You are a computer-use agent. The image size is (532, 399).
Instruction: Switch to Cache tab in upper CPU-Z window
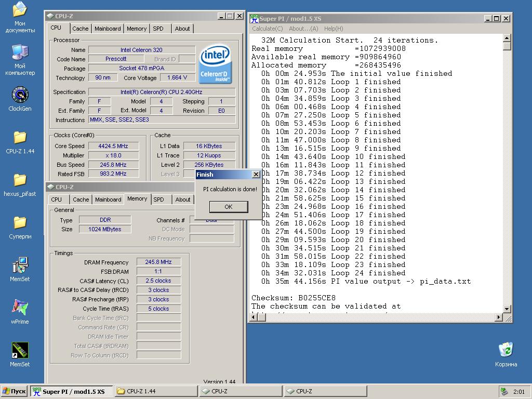pos(81,29)
